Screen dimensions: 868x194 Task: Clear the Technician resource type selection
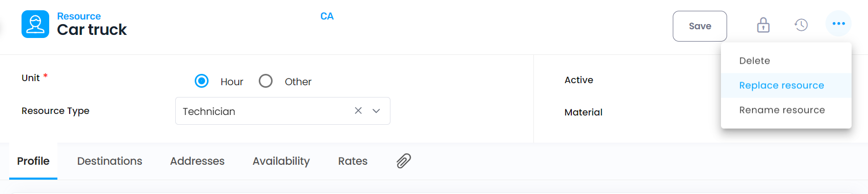[x=358, y=111]
